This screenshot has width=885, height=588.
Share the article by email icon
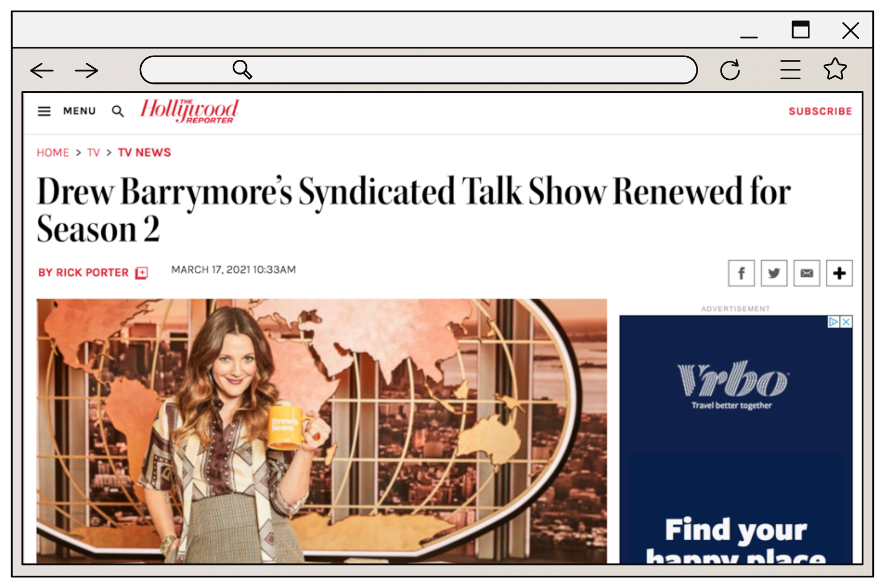[807, 273]
